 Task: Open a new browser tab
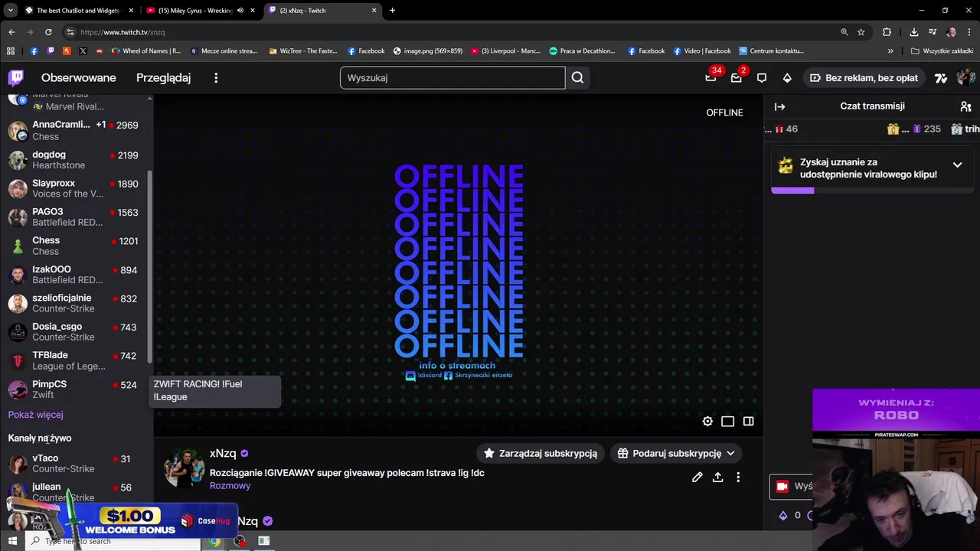pos(392,11)
